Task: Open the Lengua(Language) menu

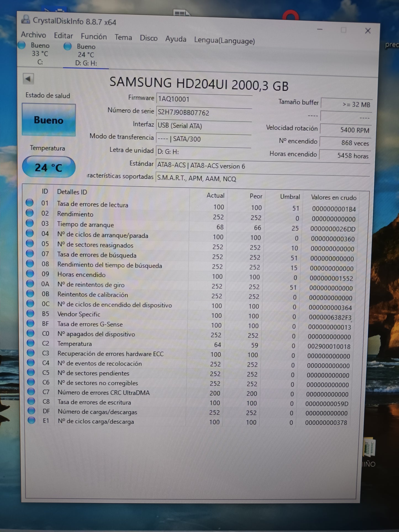Action: pyautogui.click(x=224, y=41)
